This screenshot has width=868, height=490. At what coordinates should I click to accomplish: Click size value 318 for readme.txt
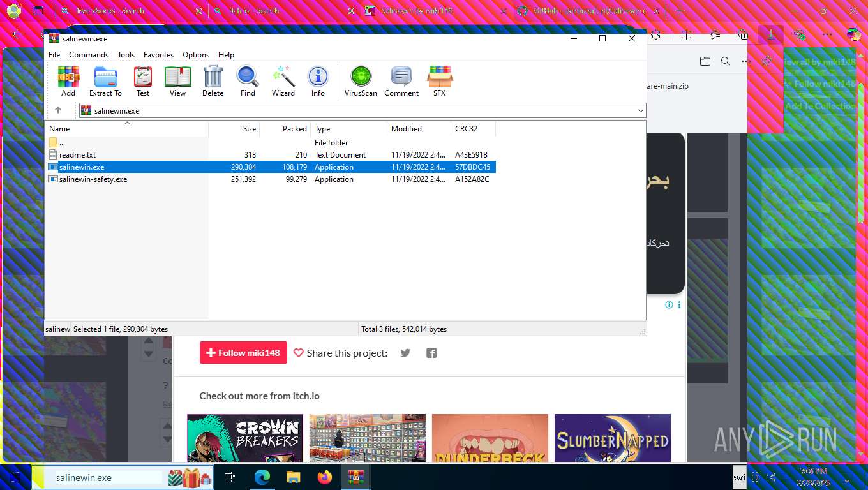(x=250, y=155)
